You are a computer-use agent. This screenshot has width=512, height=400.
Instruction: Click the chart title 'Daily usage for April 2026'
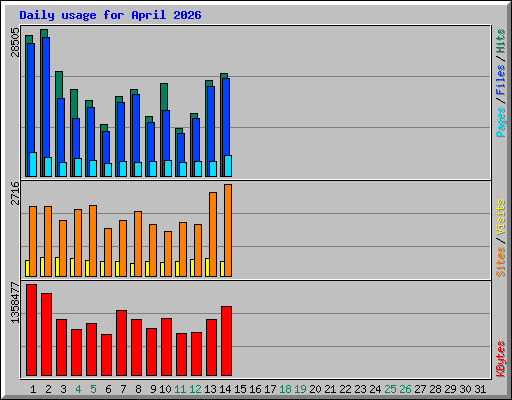tap(110, 15)
